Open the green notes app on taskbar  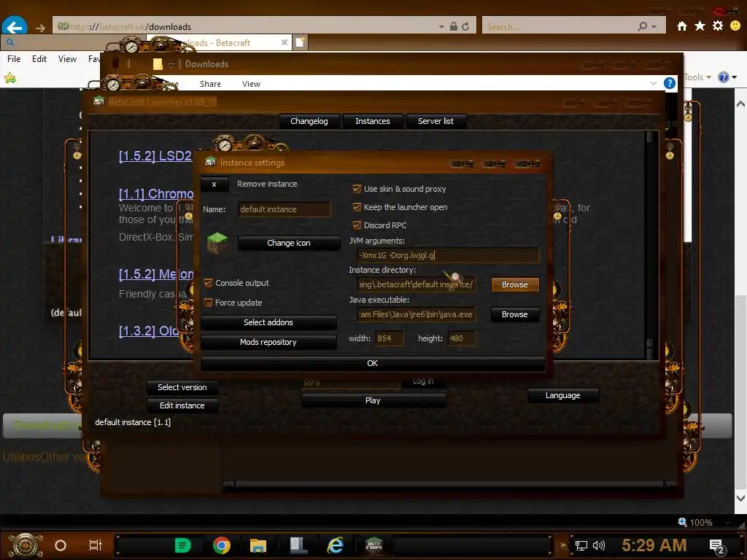182,545
